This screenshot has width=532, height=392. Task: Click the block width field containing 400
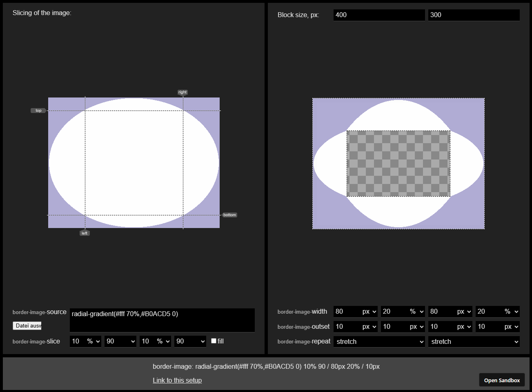coord(379,15)
